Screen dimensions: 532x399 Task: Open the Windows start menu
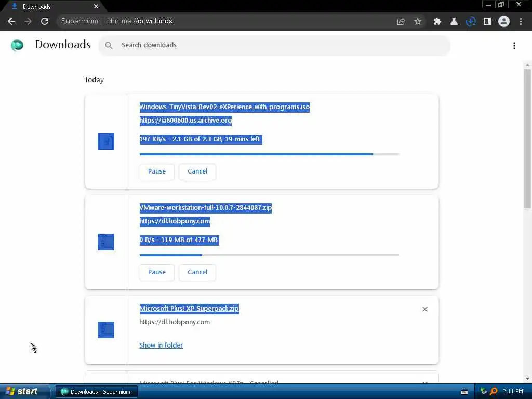click(24, 392)
